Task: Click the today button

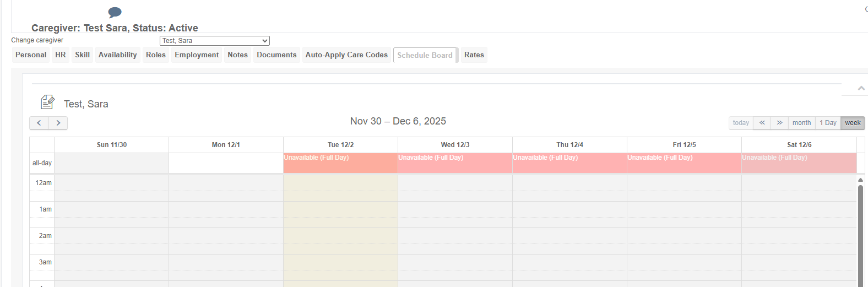Action: click(x=741, y=123)
